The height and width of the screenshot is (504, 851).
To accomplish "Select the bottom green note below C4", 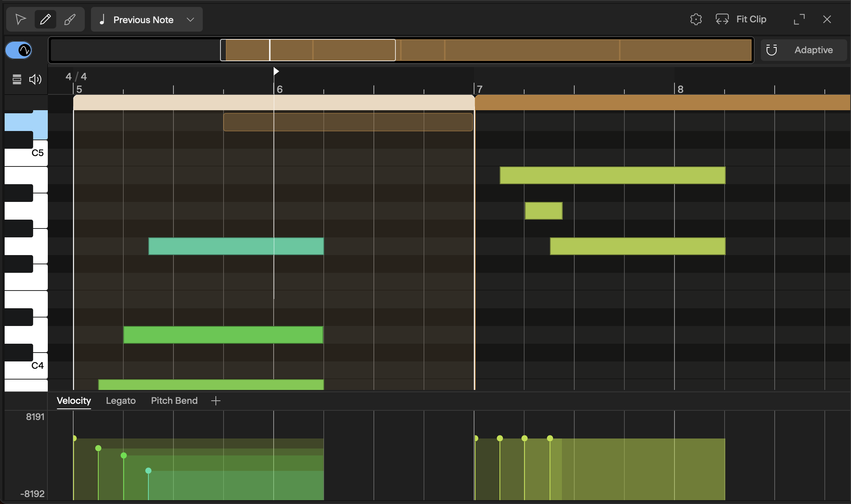I will point(211,385).
